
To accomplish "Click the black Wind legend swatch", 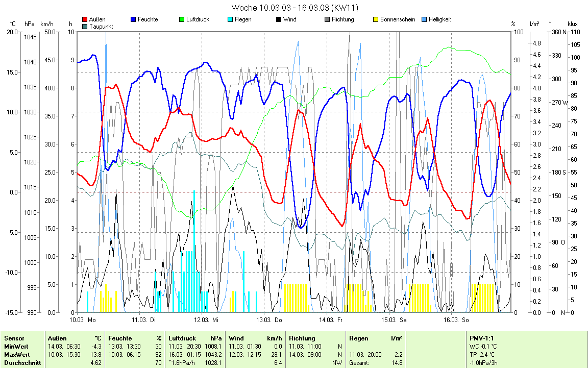I will 279,20.
